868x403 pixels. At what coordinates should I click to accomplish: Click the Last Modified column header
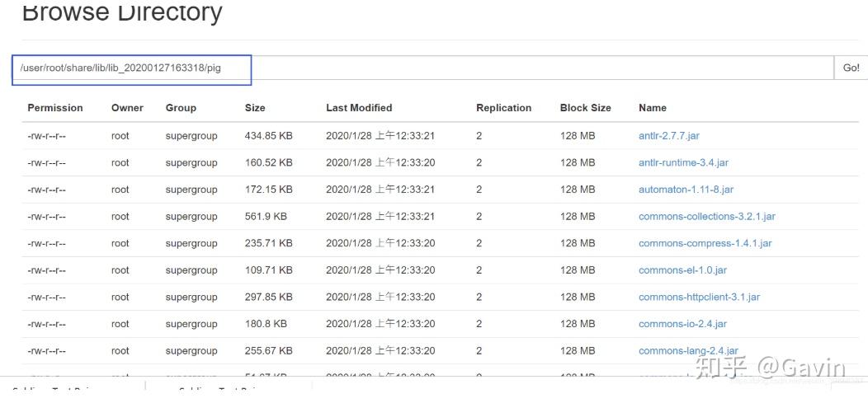tap(359, 108)
